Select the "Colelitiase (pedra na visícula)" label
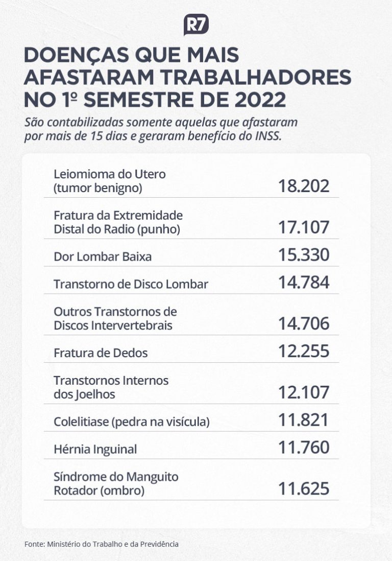The image size is (392, 561). click(x=132, y=422)
